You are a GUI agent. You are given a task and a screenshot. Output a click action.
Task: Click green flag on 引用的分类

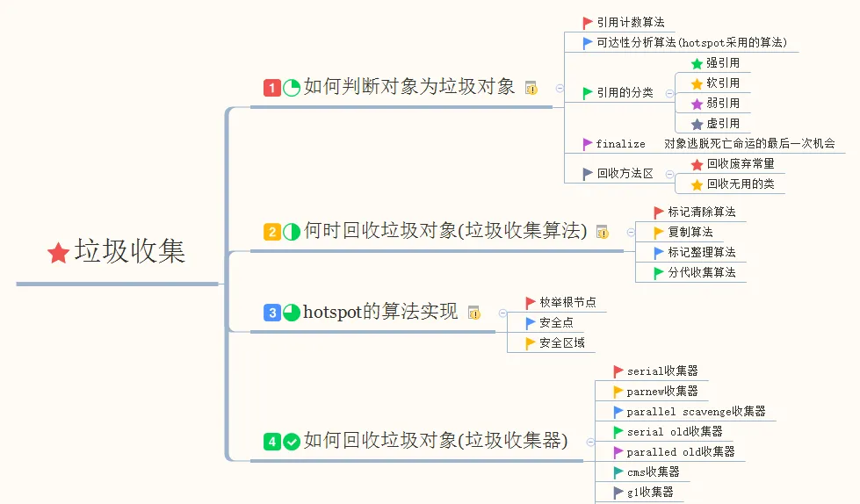tap(588, 93)
